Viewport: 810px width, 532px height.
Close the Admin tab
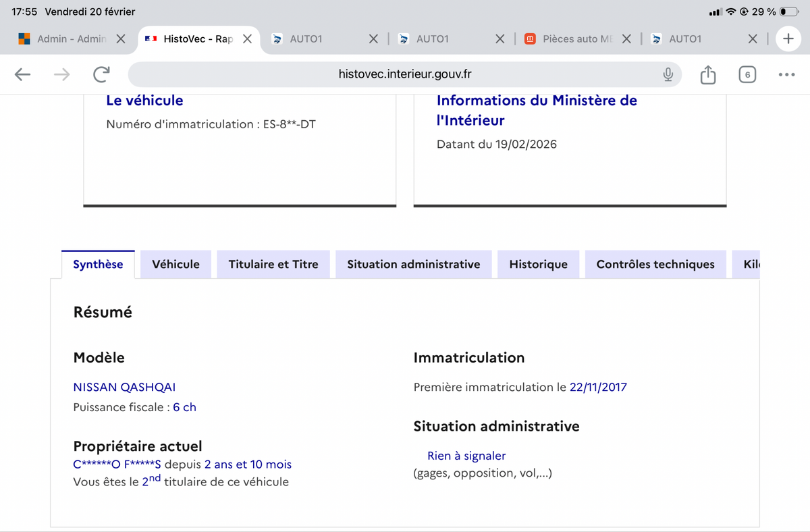pyautogui.click(x=120, y=39)
